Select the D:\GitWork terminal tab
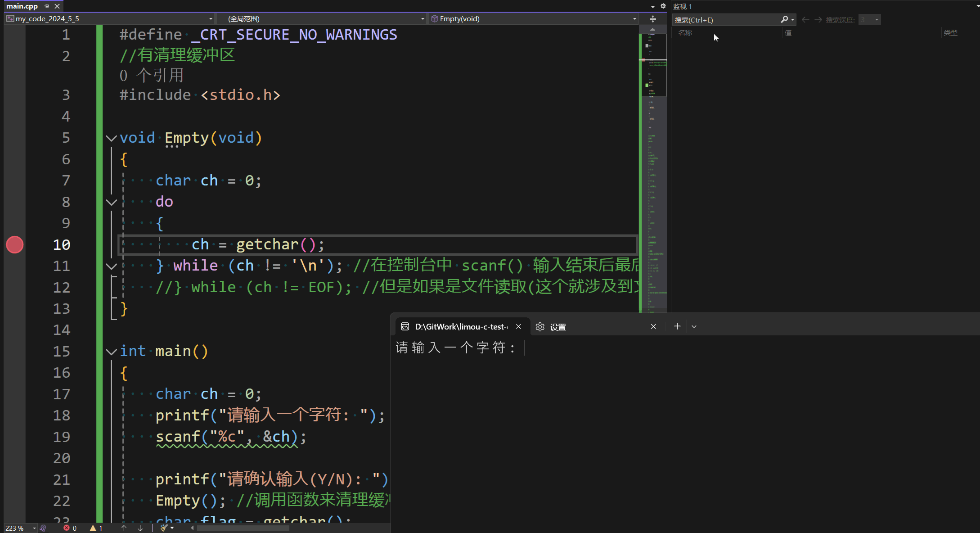Image resolution: width=980 pixels, height=533 pixels. pyautogui.click(x=461, y=327)
